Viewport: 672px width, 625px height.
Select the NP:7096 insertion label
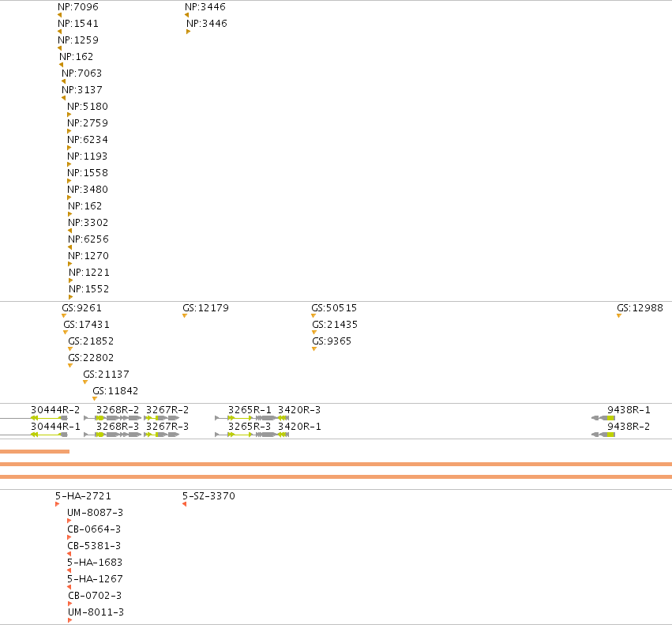click(x=78, y=7)
